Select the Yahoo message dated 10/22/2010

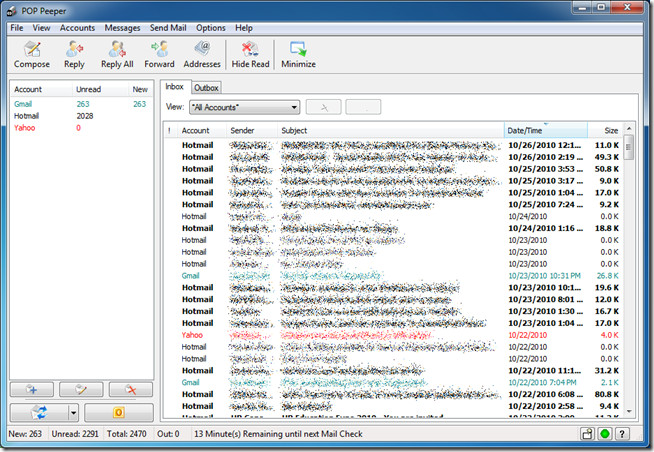point(393,335)
